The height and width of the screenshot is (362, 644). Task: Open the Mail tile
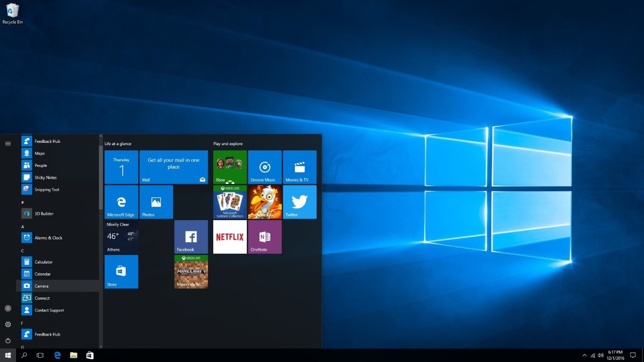174,167
